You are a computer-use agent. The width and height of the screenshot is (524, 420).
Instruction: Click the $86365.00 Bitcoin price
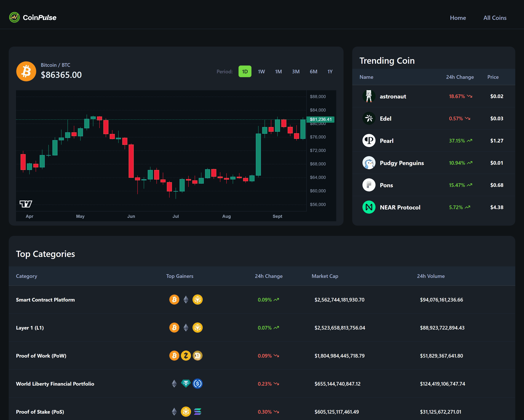[x=61, y=75]
